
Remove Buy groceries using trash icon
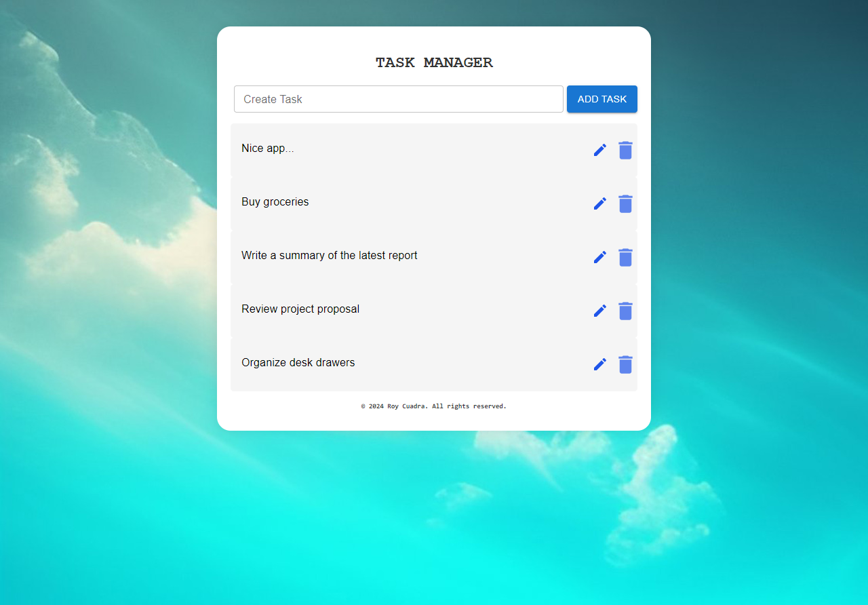tap(625, 203)
